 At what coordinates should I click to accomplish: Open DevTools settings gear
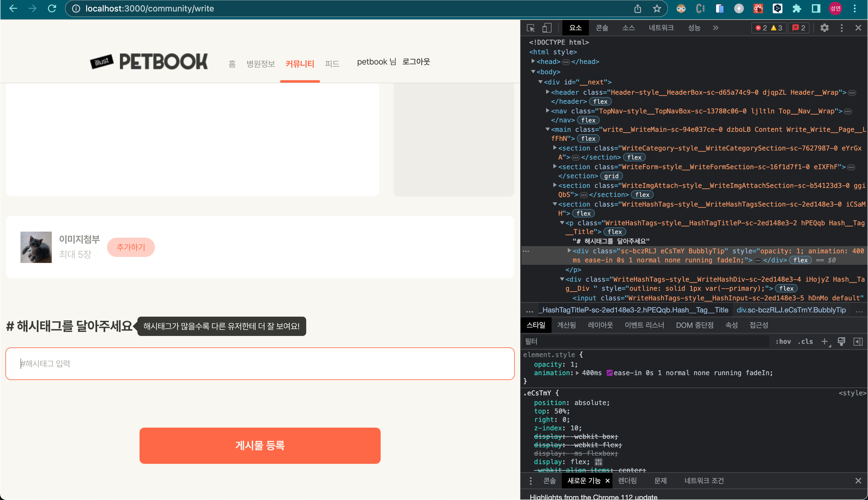tap(824, 28)
